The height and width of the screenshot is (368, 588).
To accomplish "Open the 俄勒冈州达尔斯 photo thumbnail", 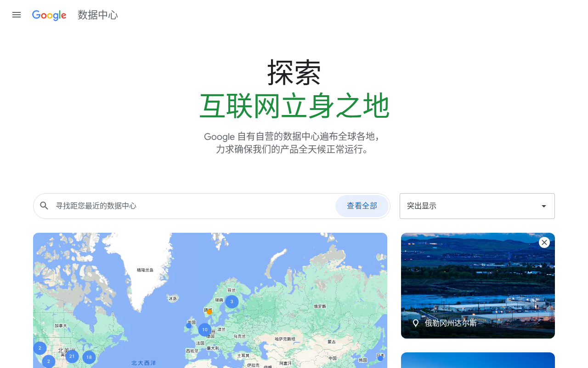I will 478,286.
